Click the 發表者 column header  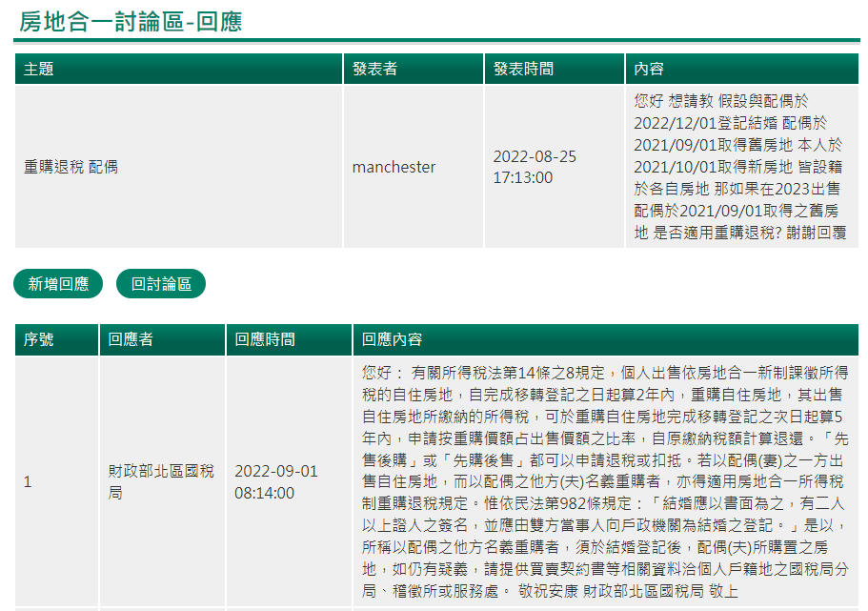pos(374,69)
